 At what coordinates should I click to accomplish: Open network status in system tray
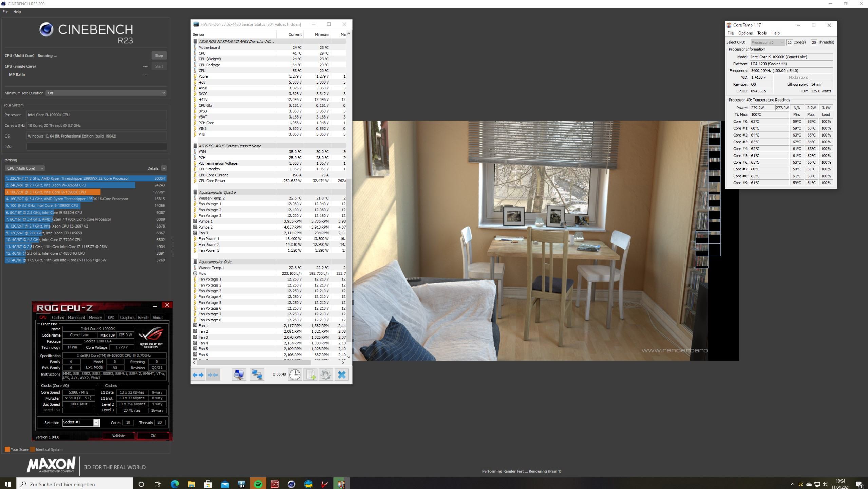pos(817,484)
